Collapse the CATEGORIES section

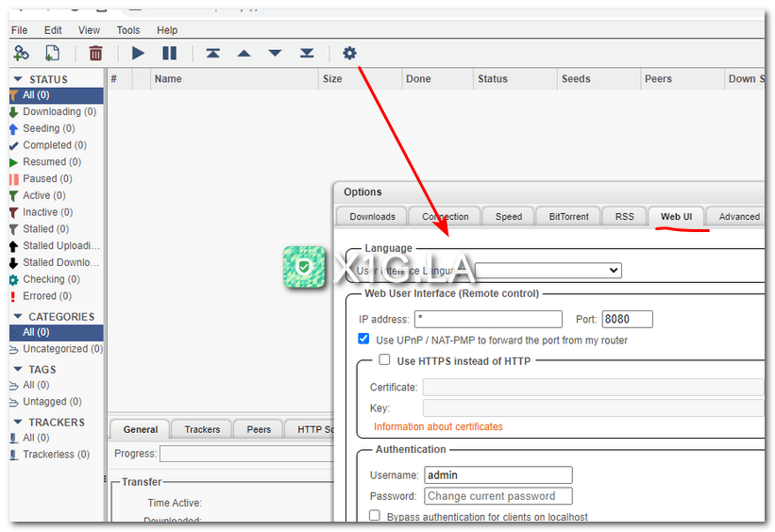click(x=18, y=316)
